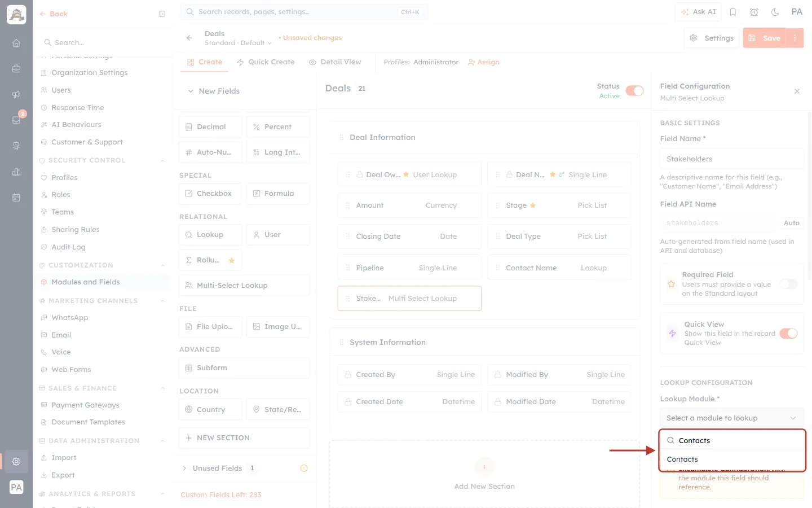Click the Field Name input with Stakeholders
Image resolution: width=812 pixels, height=508 pixels.
[x=731, y=159]
